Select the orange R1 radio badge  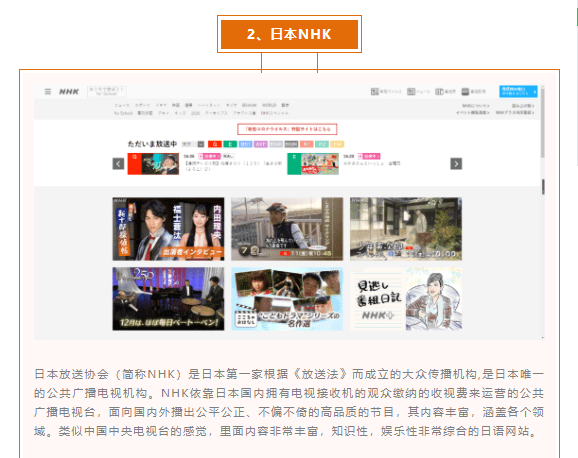click(x=306, y=144)
